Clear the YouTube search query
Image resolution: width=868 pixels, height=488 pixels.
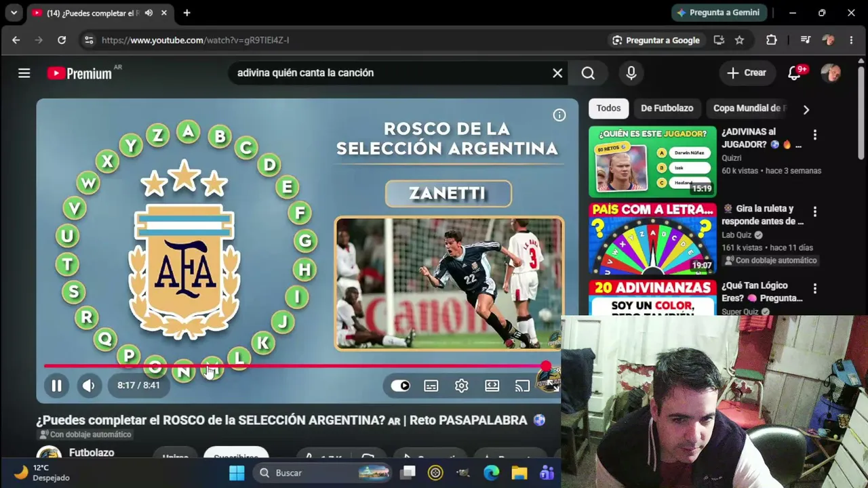[x=557, y=73]
